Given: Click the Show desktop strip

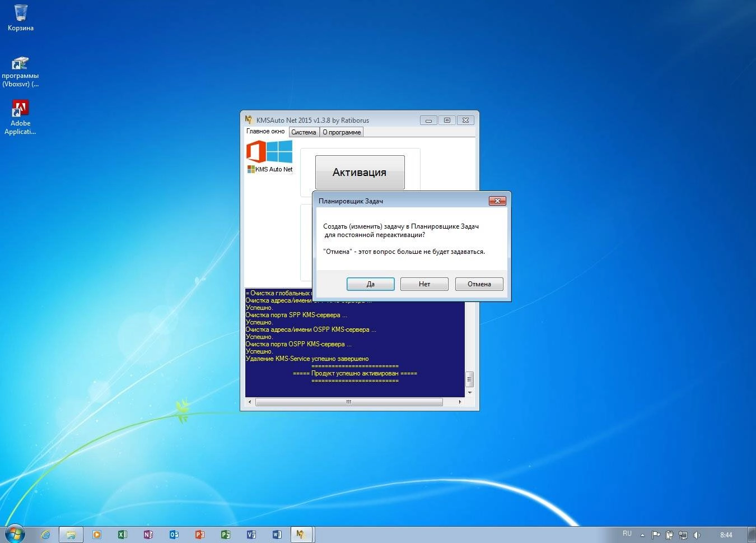Looking at the screenshot, I should (x=752, y=535).
